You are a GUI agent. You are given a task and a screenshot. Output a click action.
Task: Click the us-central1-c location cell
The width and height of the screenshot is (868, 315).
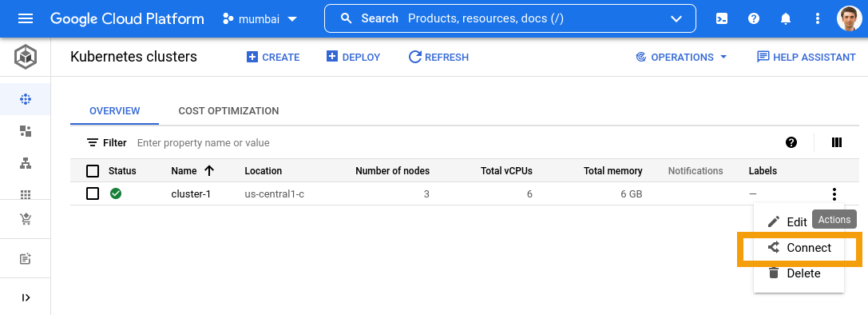tap(275, 194)
